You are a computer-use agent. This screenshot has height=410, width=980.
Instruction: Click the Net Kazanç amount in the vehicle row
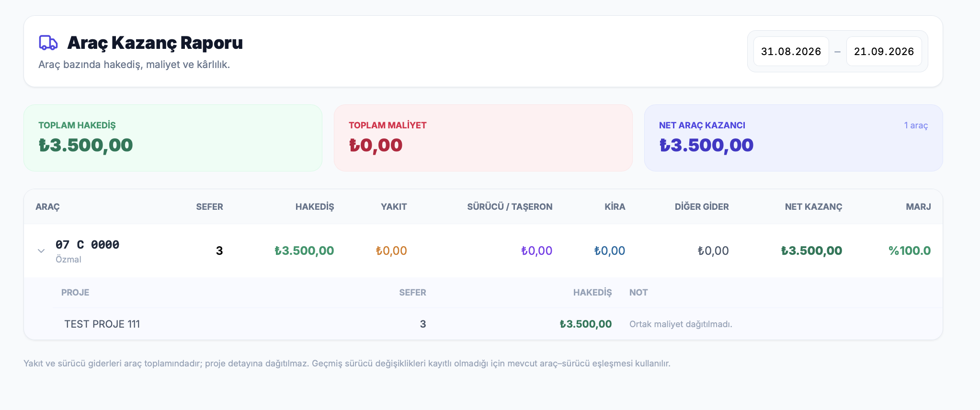tap(811, 251)
